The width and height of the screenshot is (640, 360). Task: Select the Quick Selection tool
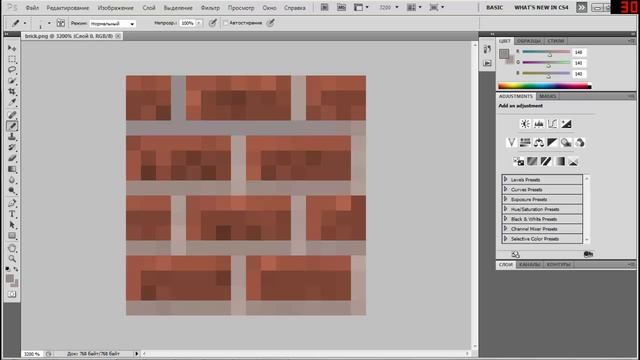[12, 81]
